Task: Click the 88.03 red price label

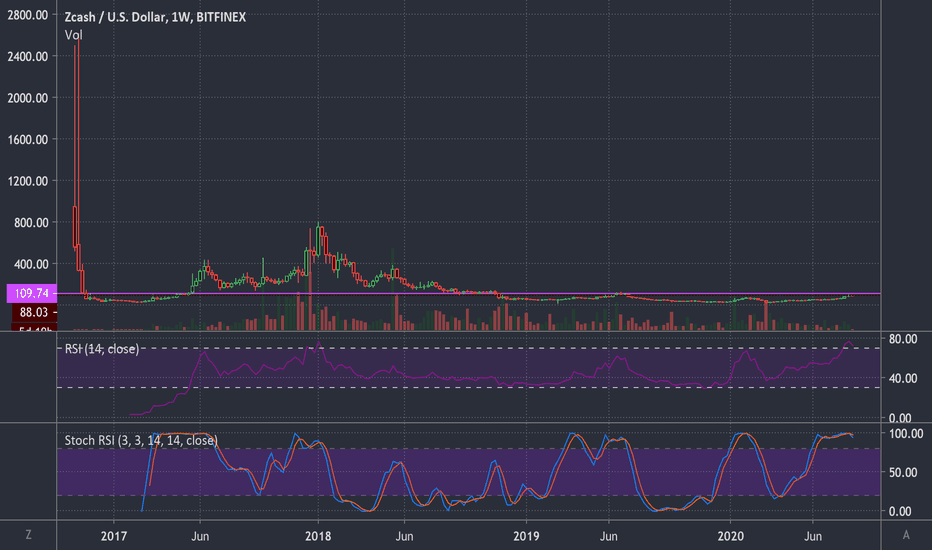Action: click(x=34, y=312)
